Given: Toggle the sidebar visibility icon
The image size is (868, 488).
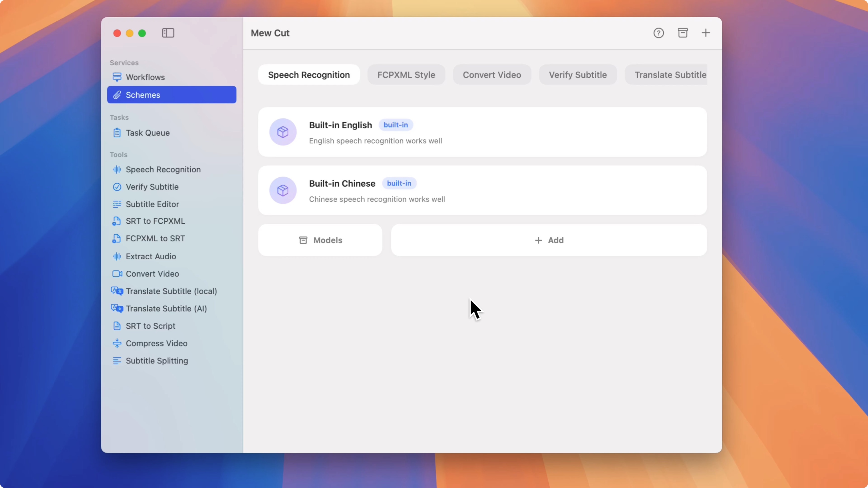Looking at the screenshot, I should coord(168,33).
